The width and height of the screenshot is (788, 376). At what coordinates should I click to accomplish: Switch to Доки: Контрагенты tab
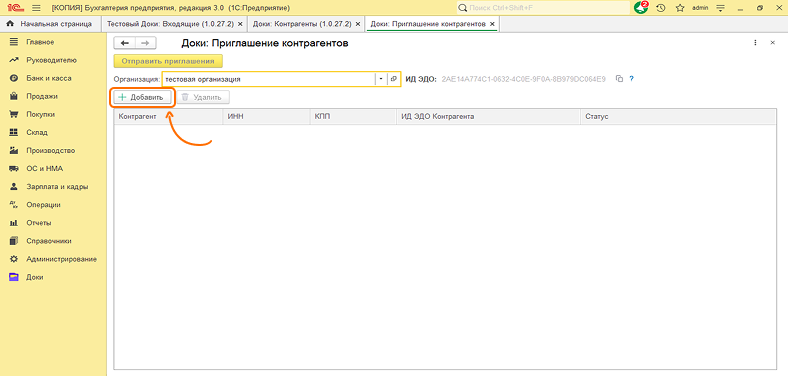pyautogui.click(x=303, y=24)
